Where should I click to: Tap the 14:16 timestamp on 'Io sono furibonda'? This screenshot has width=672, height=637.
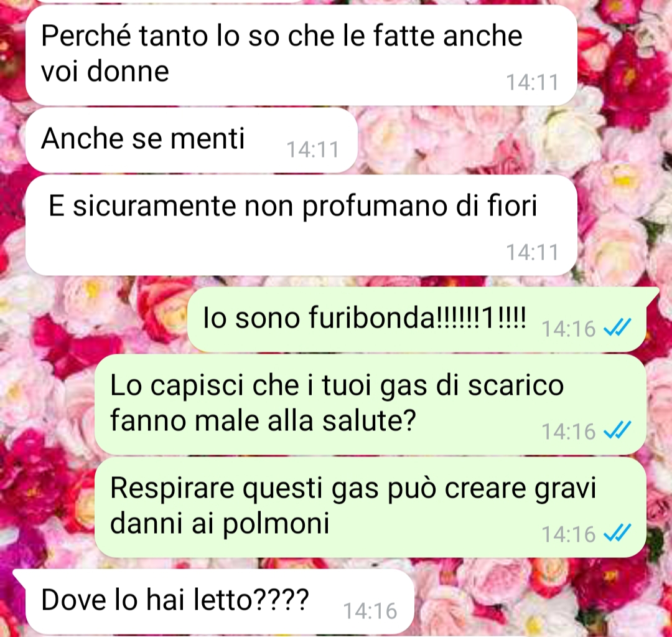coord(569,329)
